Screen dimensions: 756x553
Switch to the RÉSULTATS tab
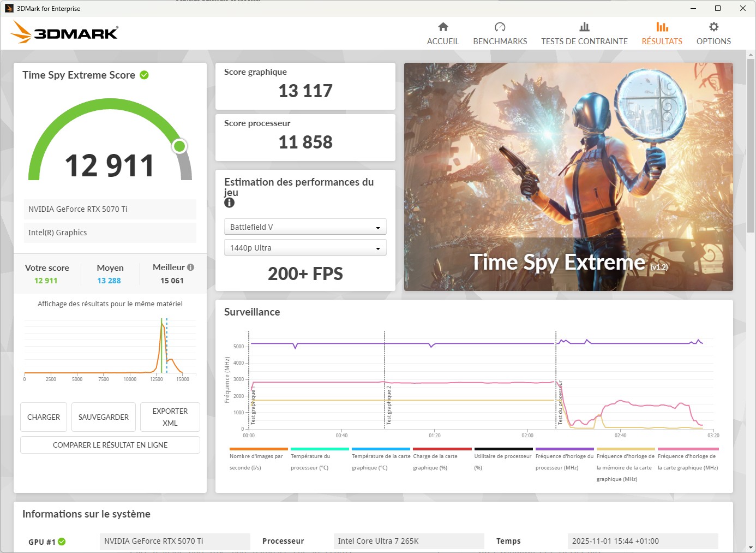pyautogui.click(x=662, y=41)
